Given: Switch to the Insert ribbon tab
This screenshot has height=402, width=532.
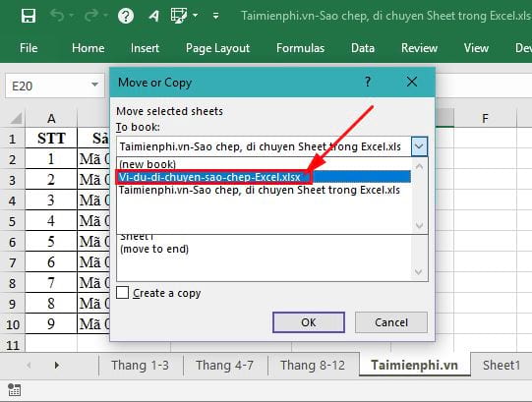Looking at the screenshot, I should click(145, 48).
